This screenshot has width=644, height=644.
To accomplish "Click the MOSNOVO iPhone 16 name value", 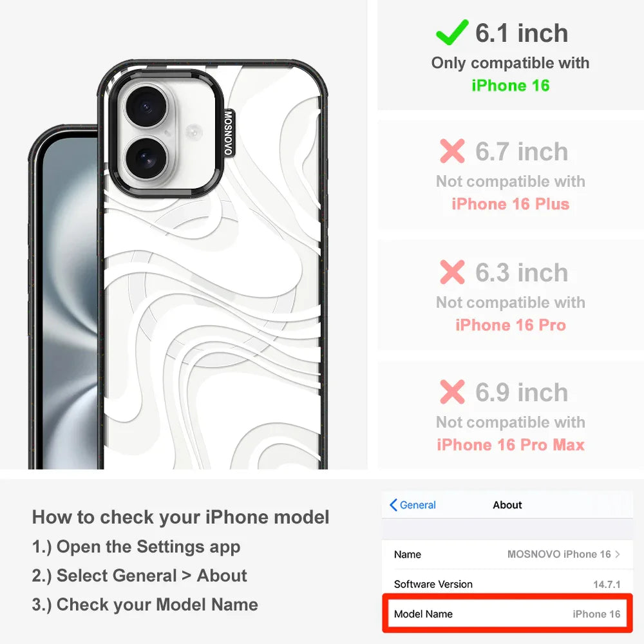I will coord(559,554).
